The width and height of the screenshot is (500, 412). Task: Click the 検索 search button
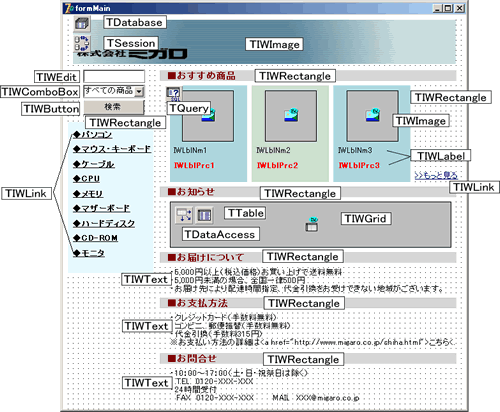(113, 107)
